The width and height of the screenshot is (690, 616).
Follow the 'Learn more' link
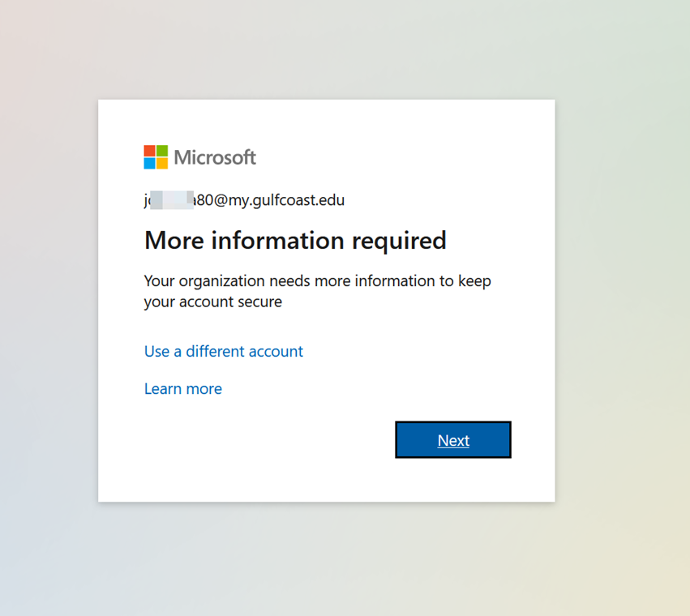[x=182, y=389]
